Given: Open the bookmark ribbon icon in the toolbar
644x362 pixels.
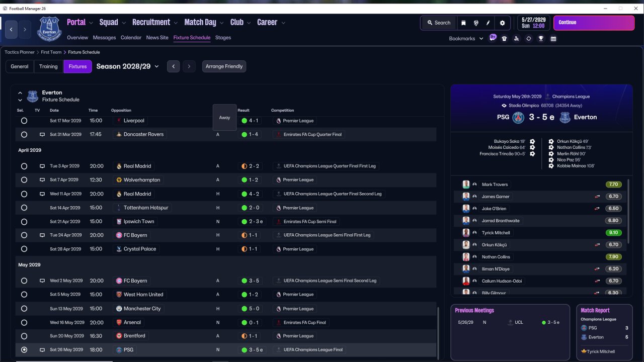Looking at the screenshot, I should click(463, 23).
